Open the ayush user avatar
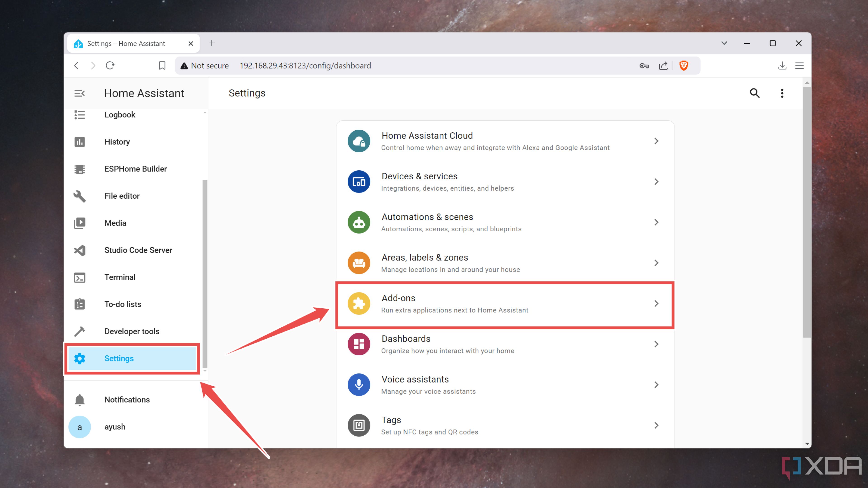Screen dimensions: 868x488 [x=80, y=427]
